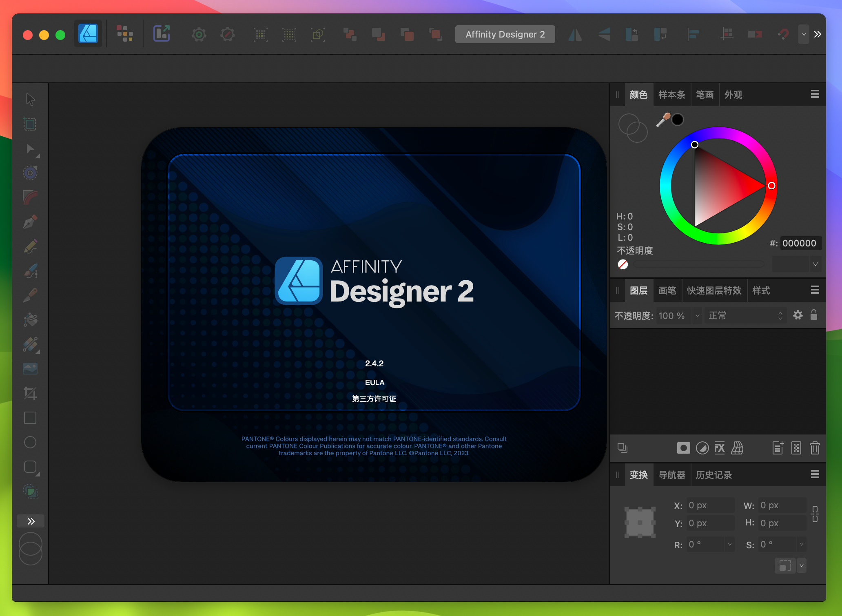Select the Ellipse tool
This screenshot has width=842, height=616.
tap(30, 442)
